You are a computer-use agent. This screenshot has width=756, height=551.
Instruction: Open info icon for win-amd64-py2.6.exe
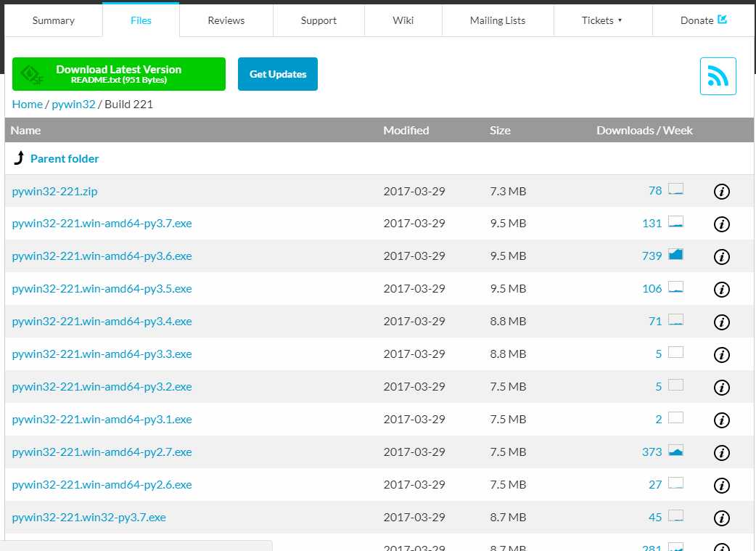(x=721, y=486)
